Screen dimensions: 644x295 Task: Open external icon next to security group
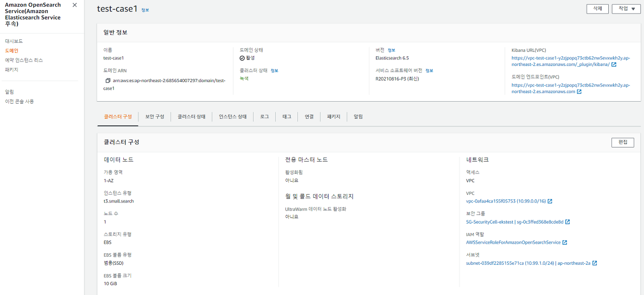tap(568, 222)
